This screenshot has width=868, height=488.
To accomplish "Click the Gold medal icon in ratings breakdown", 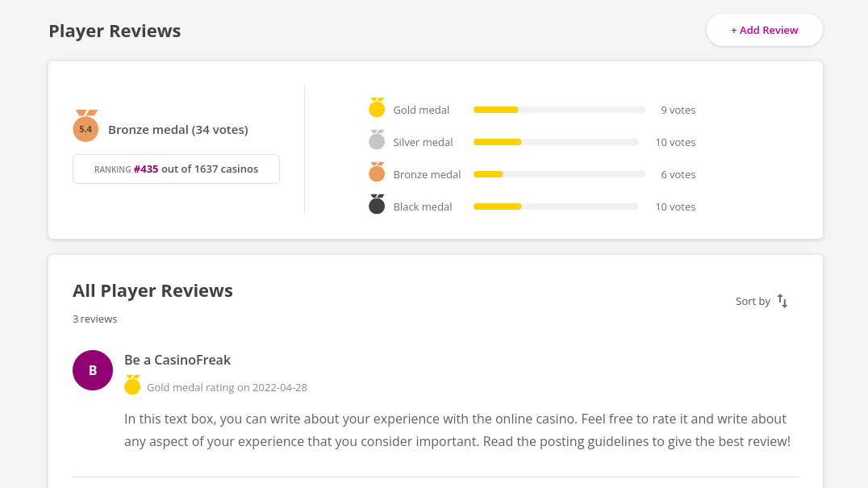I will pyautogui.click(x=377, y=108).
